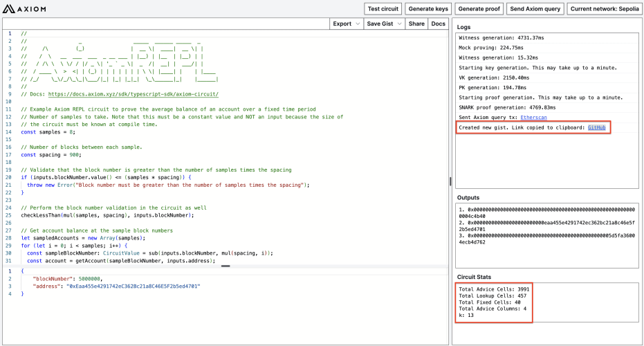Click the "blockNumber": 5000000 input line
644x346 pixels.
[x=68, y=279]
